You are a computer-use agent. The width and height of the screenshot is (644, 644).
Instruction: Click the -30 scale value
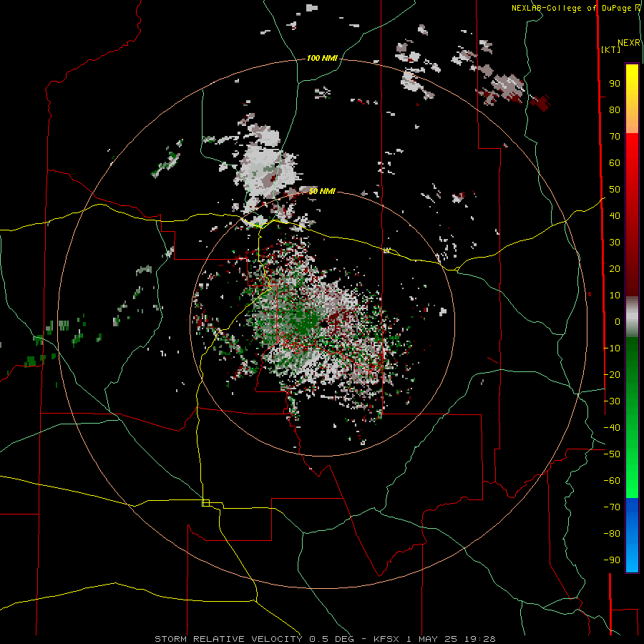(x=612, y=401)
